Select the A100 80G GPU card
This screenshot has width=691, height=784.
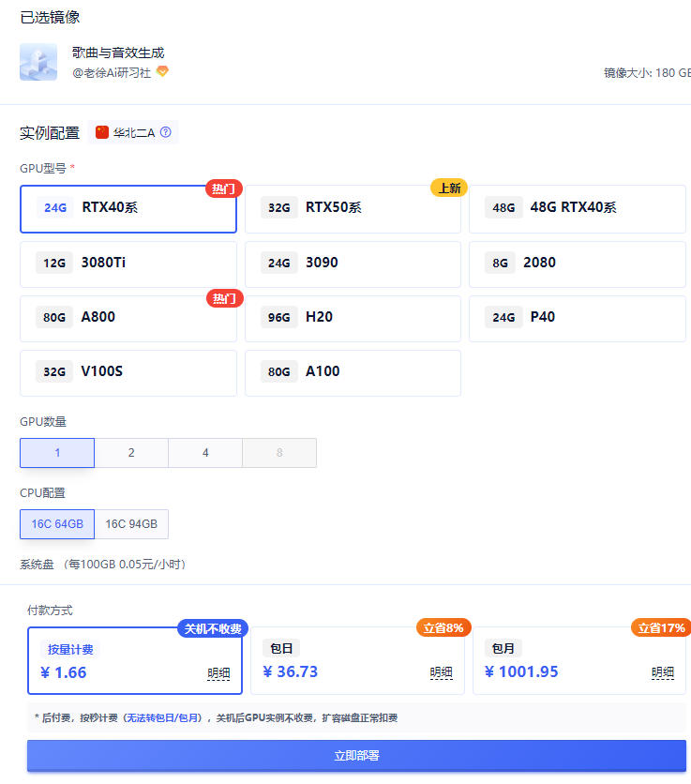coord(353,372)
